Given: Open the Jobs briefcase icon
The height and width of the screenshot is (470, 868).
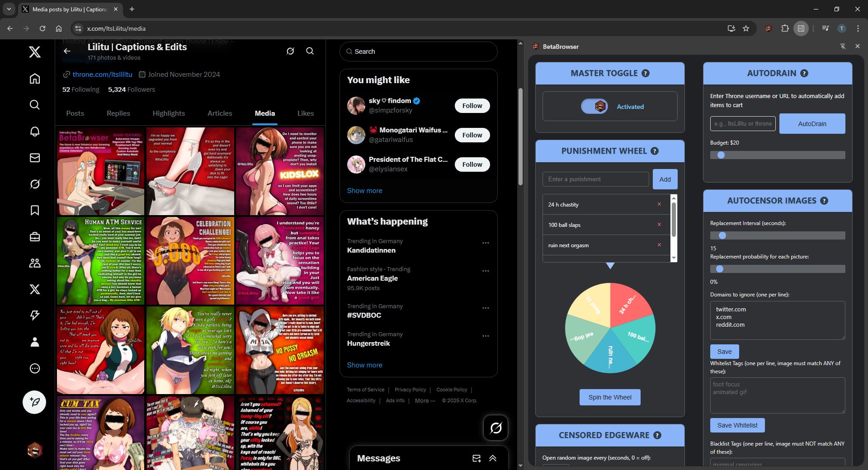Looking at the screenshot, I should [35, 237].
